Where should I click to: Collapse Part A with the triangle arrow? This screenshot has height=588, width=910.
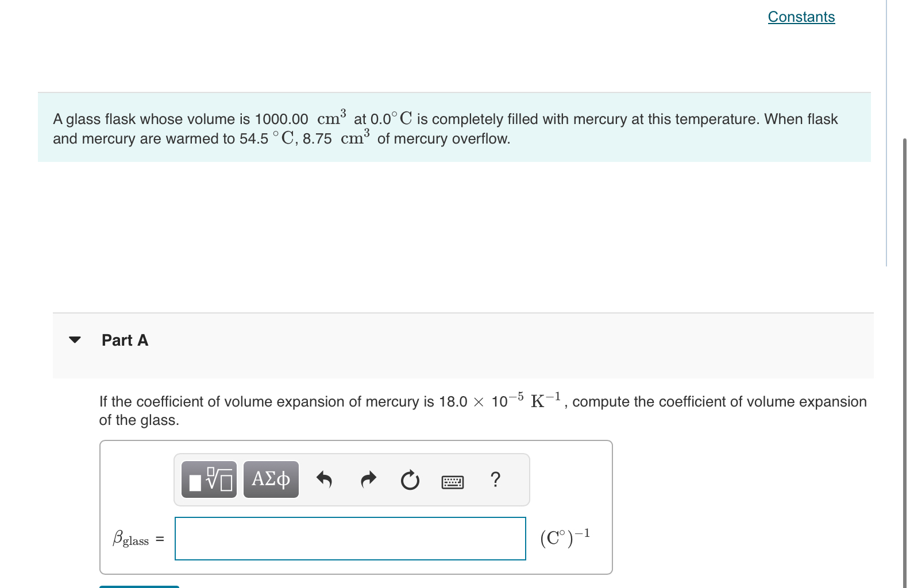click(x=75, y=340)
